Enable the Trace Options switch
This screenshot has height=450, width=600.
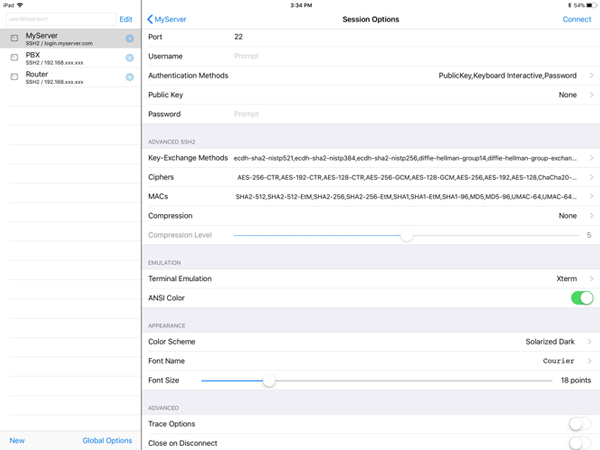point(580,424)
